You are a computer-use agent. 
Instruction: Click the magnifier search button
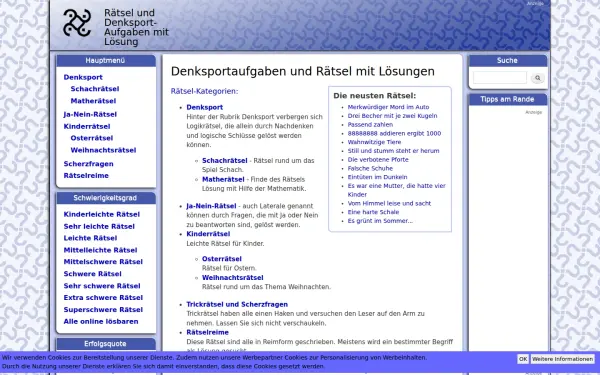[x=538, y=78]
